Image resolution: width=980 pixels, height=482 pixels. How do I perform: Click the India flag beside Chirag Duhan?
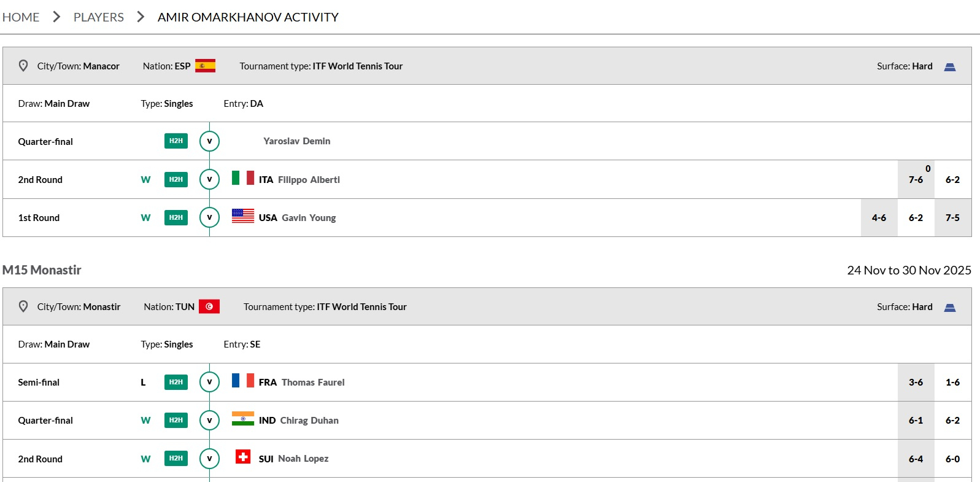(243, 419)
